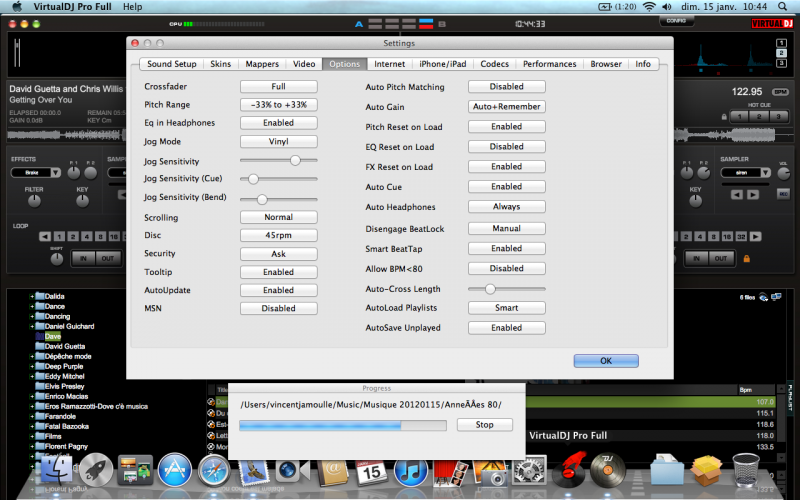Launch Safari from the dock

[215, 469]
